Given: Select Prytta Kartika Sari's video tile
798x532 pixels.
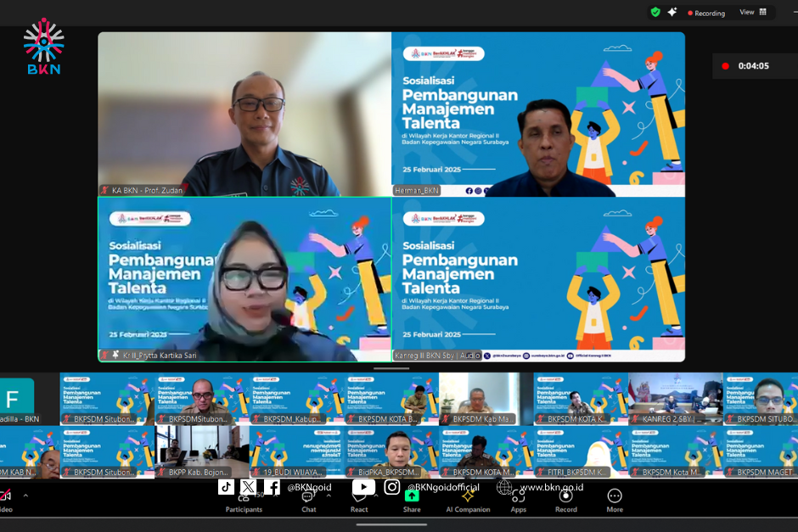Looking at the screenshot, I should pos(244,279).
